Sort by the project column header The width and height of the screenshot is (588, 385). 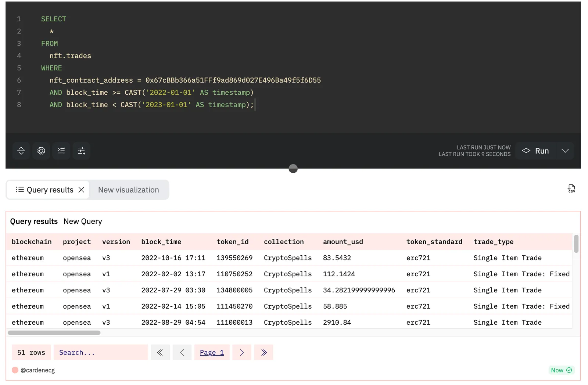pos(77,242)
